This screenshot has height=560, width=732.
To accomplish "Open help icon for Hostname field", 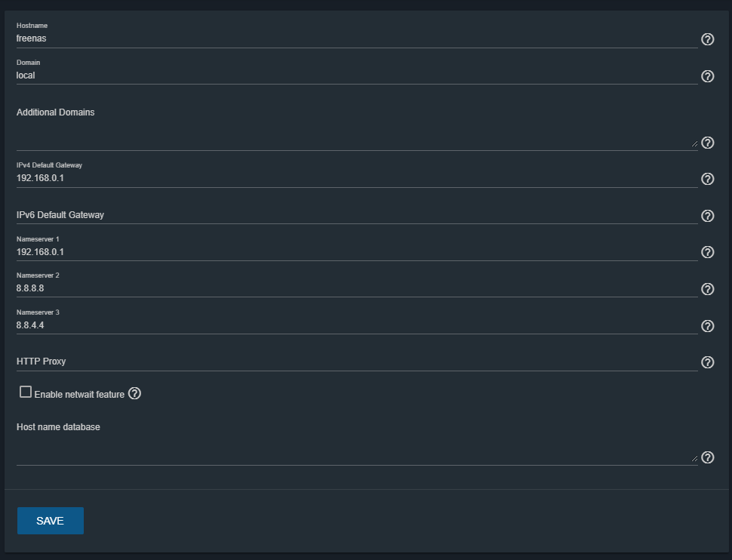I will coord(707,39).
